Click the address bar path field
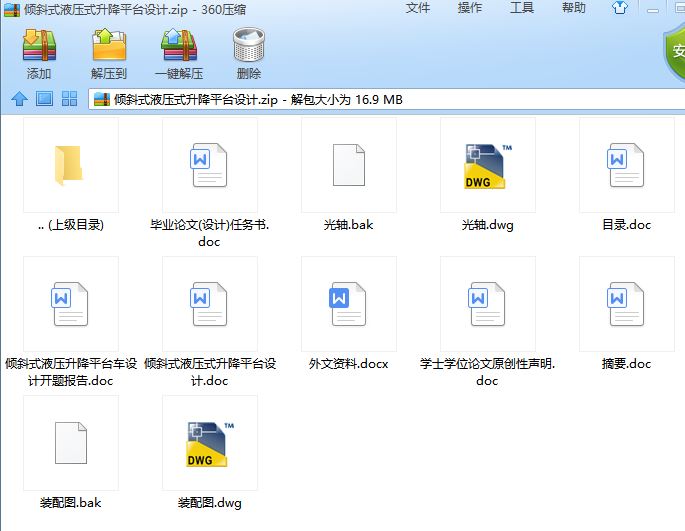Image resolution: width=685 pixels, height=531 pixels. 387,99
